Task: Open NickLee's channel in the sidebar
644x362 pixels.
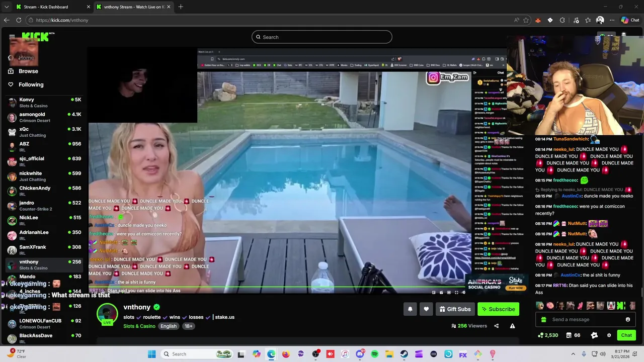Action: tap(44, 220)
